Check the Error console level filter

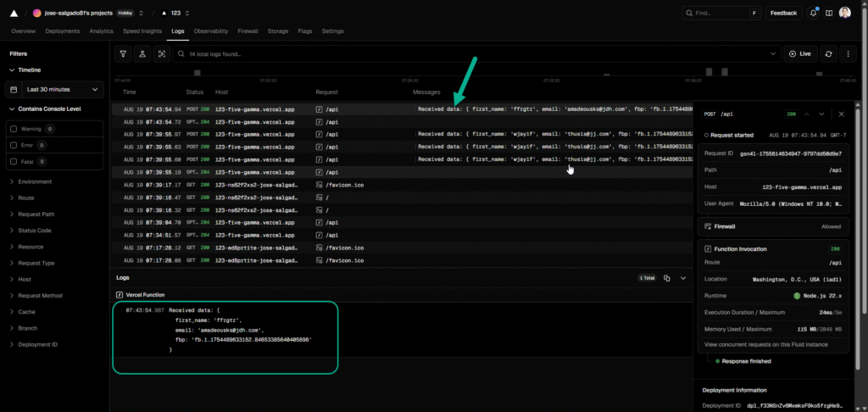point(13,145)
